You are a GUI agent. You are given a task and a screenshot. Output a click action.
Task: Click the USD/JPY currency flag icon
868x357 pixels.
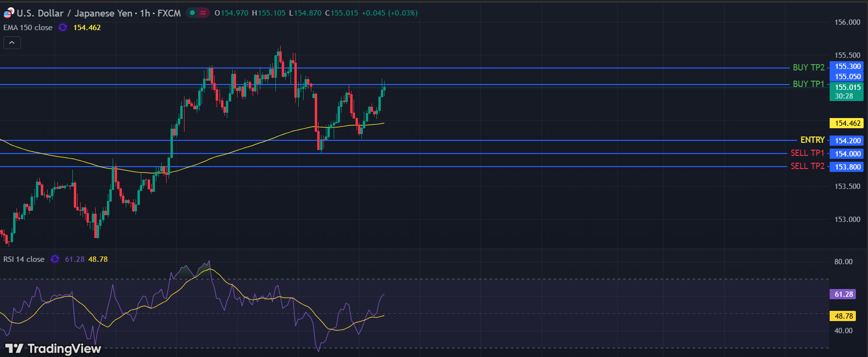[x=9, y=13]
